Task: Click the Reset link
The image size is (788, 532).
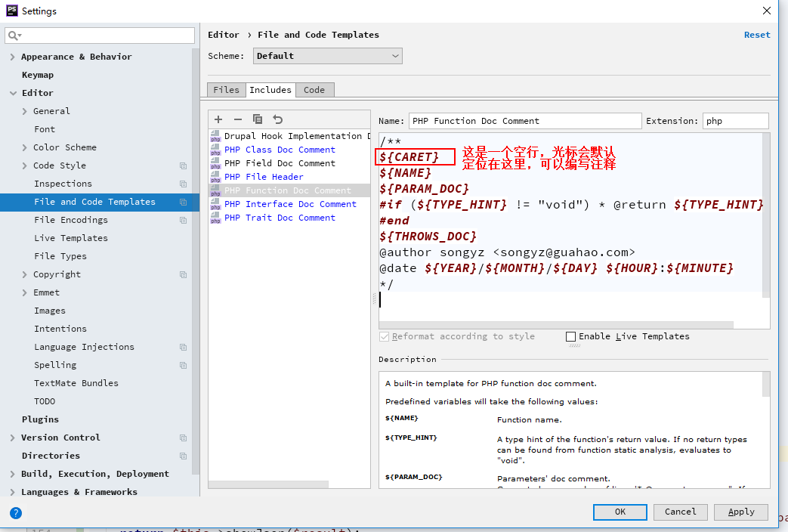Action: click(x=757, y=35)
